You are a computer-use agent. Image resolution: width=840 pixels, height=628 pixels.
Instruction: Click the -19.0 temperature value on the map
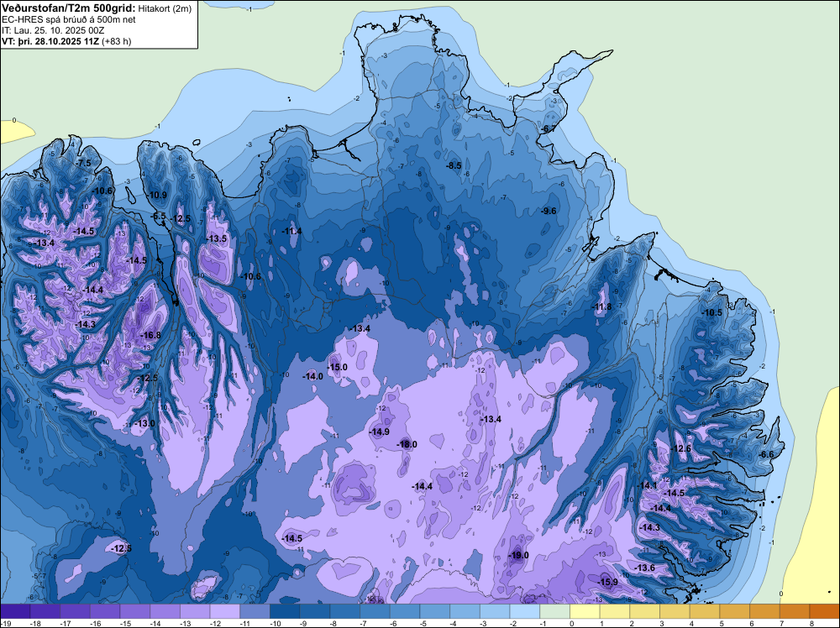518,555
